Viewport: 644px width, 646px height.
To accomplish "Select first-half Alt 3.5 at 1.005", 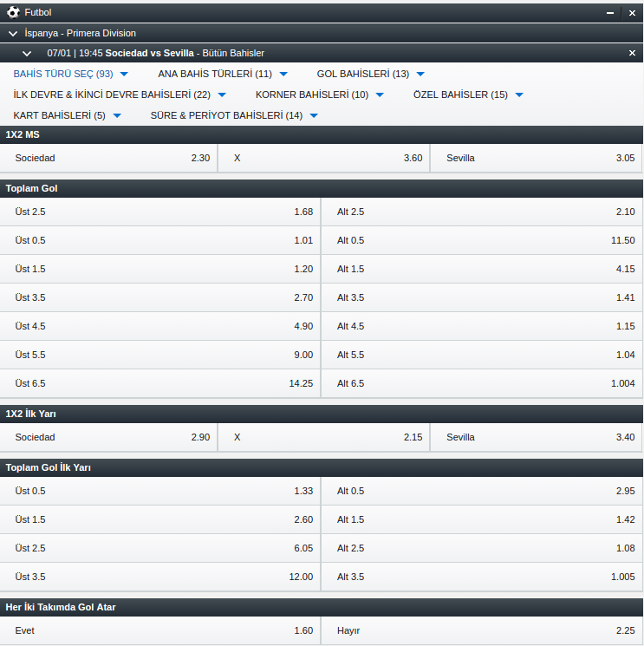I will (x=482, y=577).
